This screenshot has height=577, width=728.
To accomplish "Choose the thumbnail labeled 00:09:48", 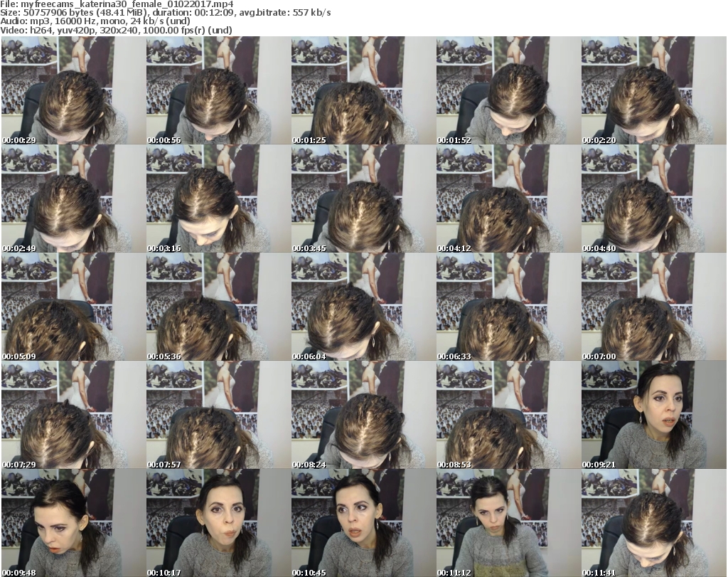I will tap(73, 523).
